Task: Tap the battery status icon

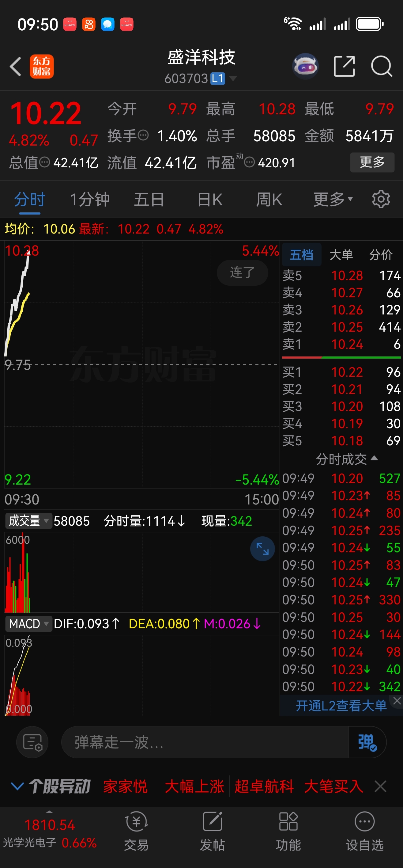Action: click(370, 24)
